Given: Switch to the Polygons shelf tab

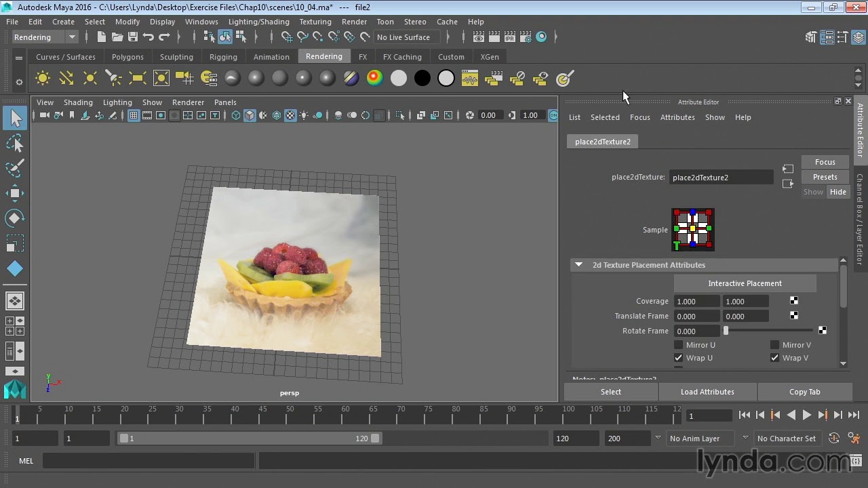Looking at the screenshot, I should pos(127,57).
